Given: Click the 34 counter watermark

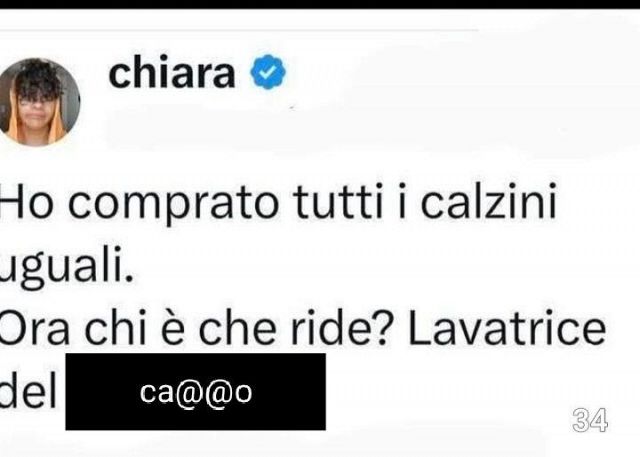Looking at the screenshot, I should [x=590, y=420].
